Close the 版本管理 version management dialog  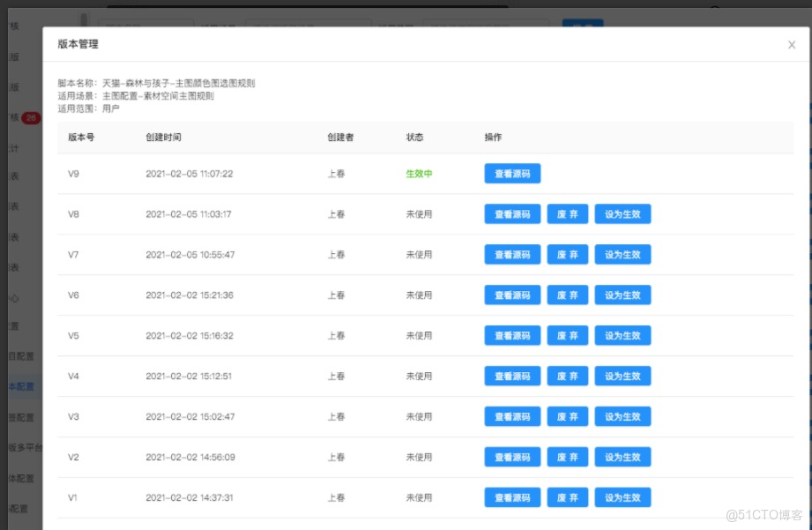(x=791, y=44)
